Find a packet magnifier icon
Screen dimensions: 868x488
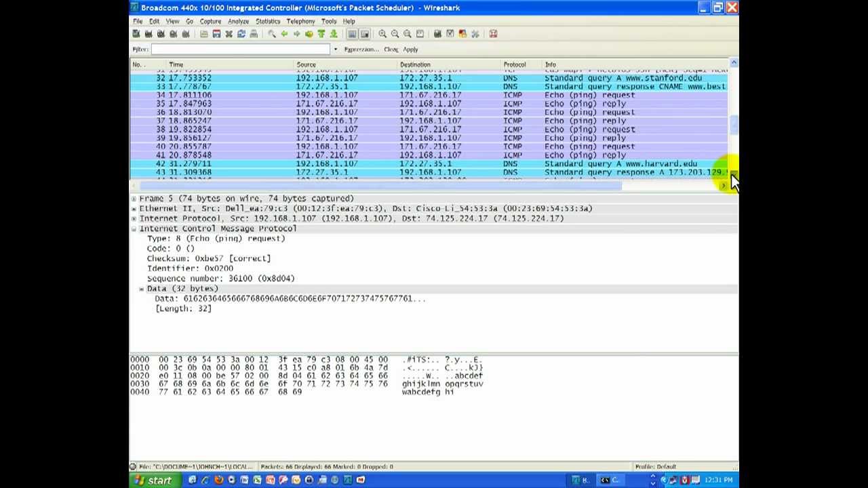tap(272, 34)
